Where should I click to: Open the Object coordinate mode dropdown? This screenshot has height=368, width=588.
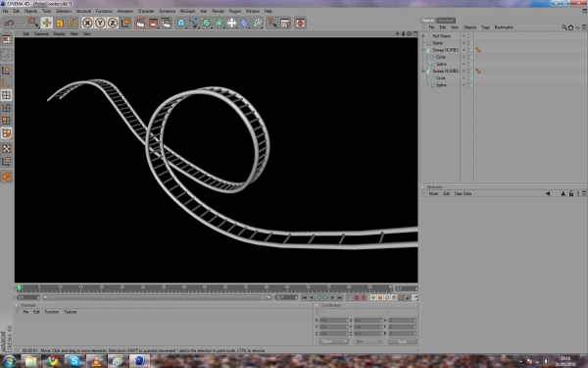[333, 342]
